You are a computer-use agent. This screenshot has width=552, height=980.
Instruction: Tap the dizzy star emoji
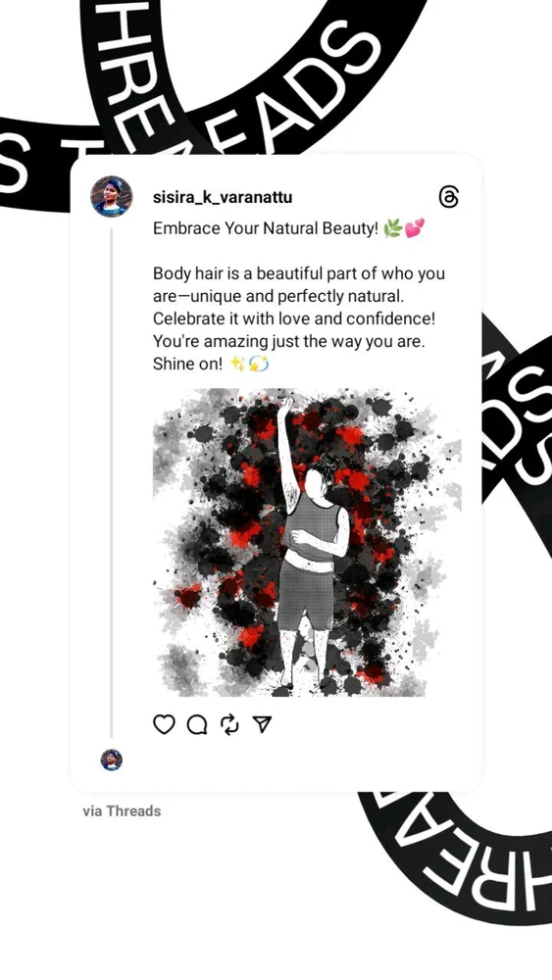[x=259, y=364]
